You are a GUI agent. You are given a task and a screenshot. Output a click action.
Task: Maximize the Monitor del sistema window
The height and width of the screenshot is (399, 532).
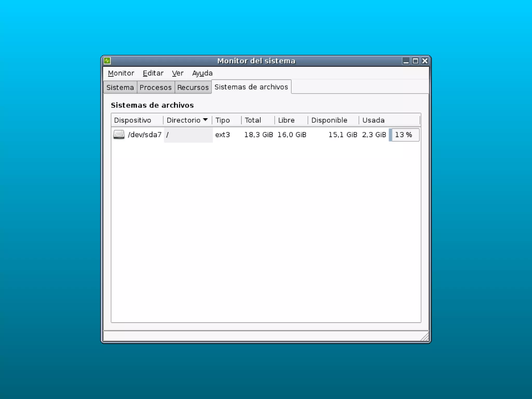(415, 61)
